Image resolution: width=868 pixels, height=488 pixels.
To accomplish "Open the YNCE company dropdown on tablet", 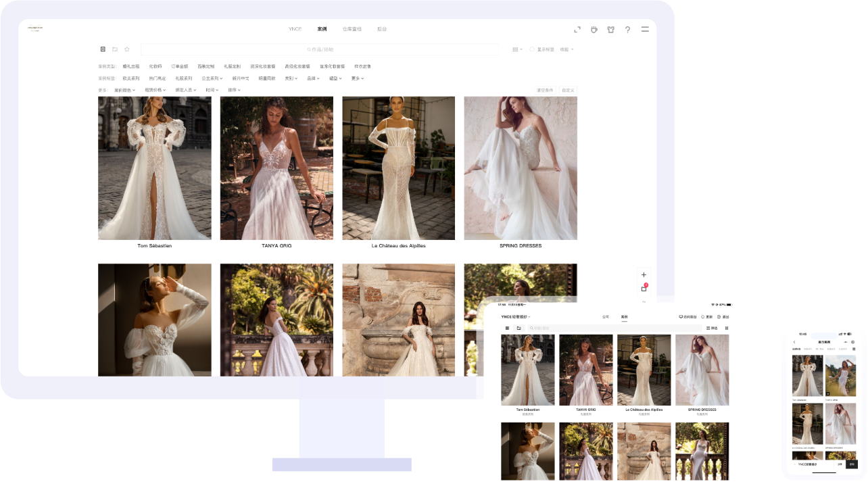I will coord(516,317).
